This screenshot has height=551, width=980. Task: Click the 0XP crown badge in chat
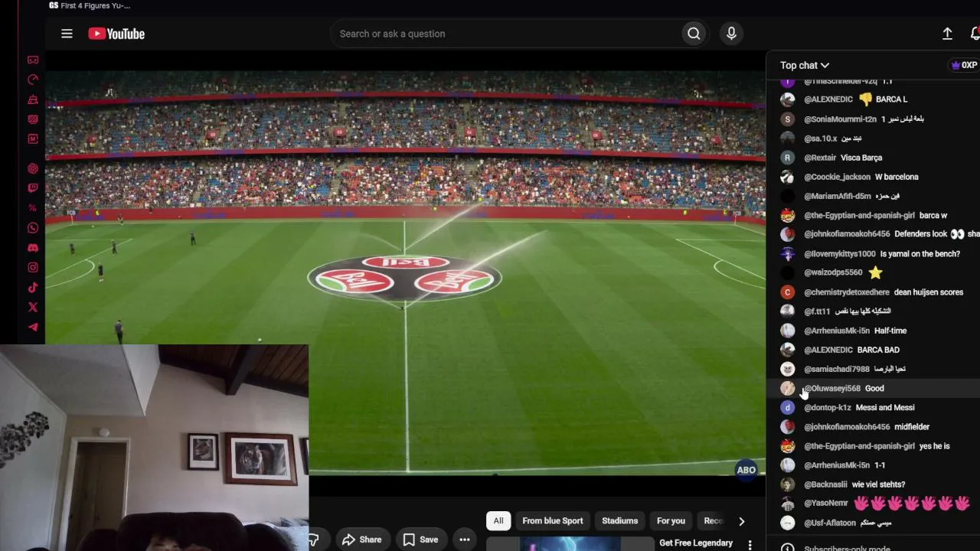[964, 65]
